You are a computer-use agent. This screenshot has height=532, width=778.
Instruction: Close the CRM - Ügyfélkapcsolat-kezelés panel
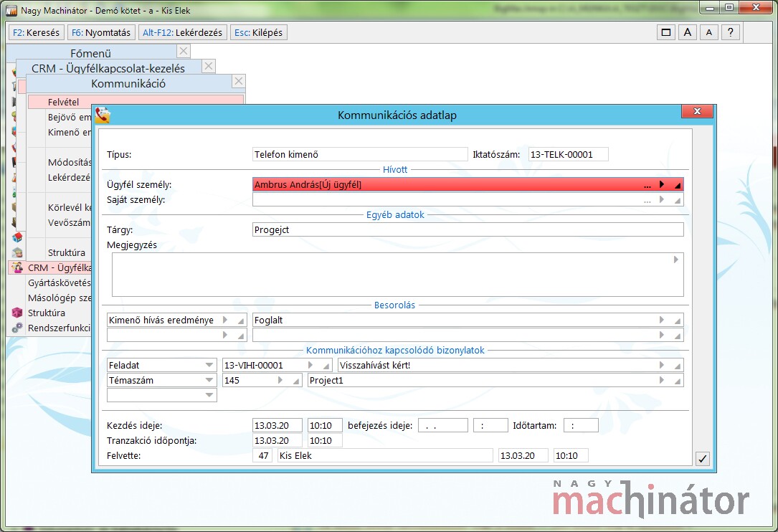pos(209,66)
